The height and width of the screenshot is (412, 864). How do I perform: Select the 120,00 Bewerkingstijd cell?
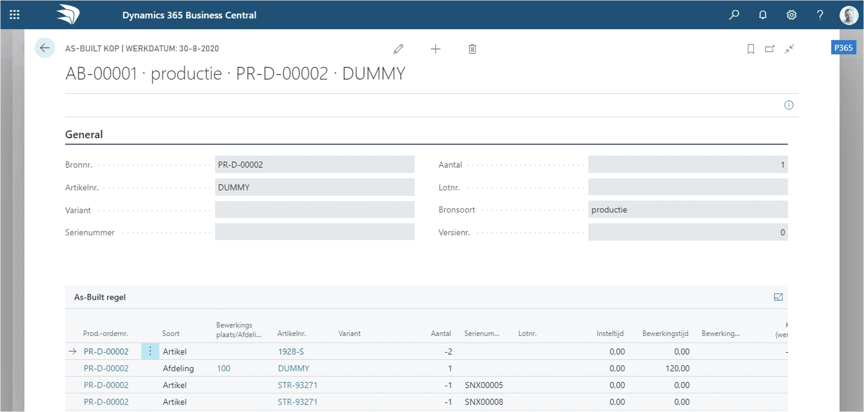(x=678, y=368)
